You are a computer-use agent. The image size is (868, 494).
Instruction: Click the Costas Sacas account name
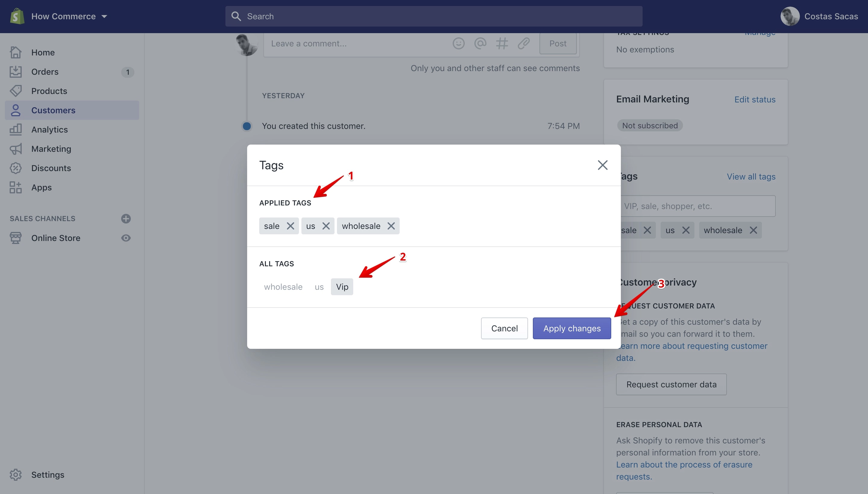pyautogui.click(x=831, y=16)
